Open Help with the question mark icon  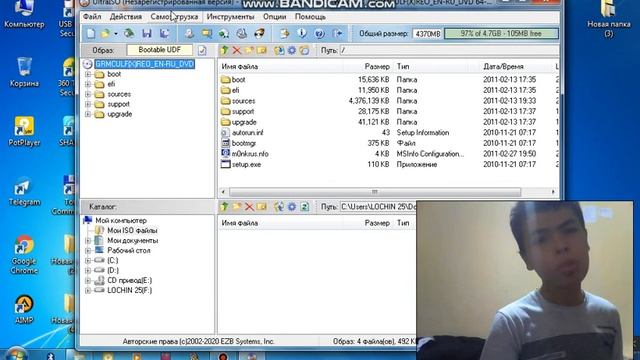click(x=320, y=33)
